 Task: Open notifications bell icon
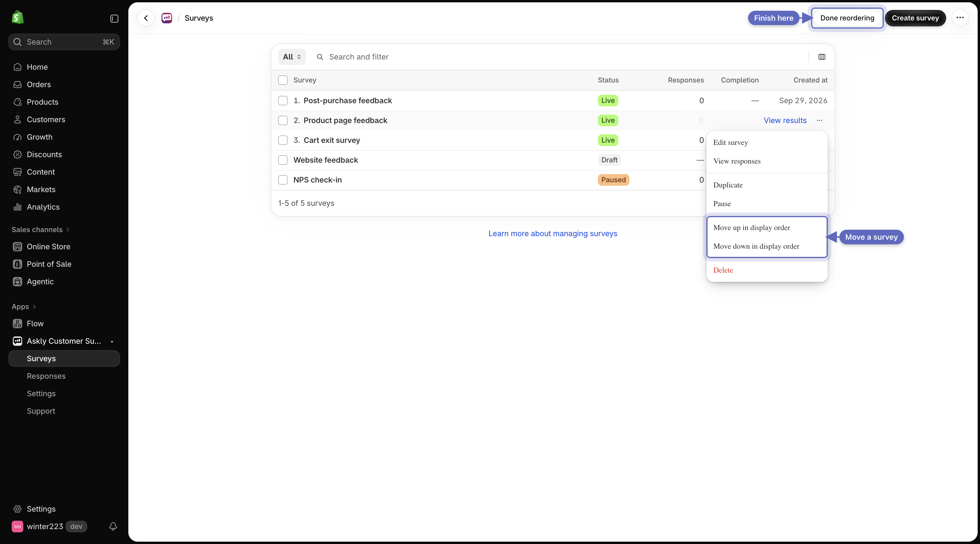click(113, 526)
